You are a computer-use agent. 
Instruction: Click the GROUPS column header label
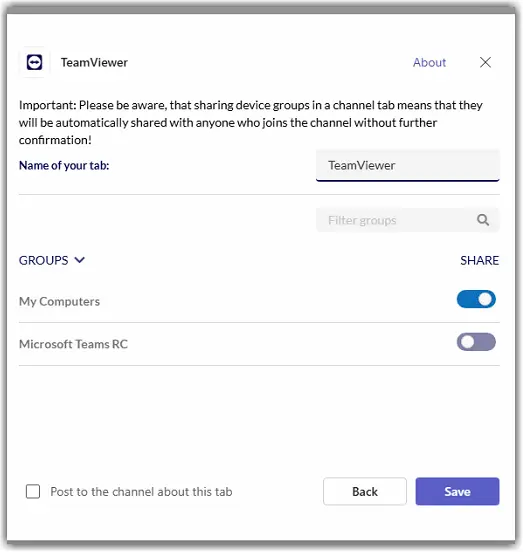44,261
